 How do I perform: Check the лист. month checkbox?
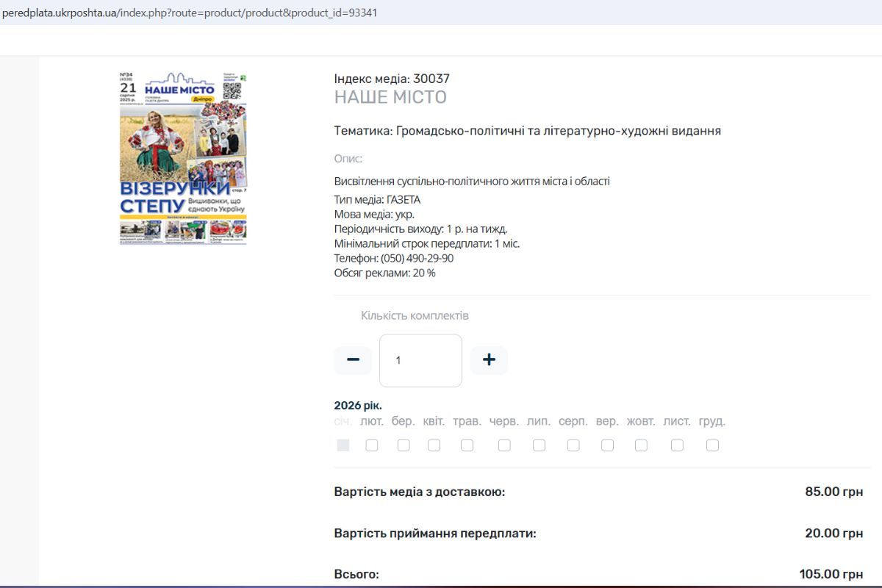(676, 445)
